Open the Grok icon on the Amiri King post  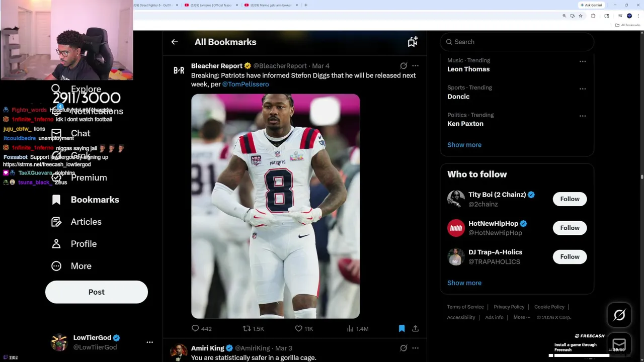pos(404,348)
